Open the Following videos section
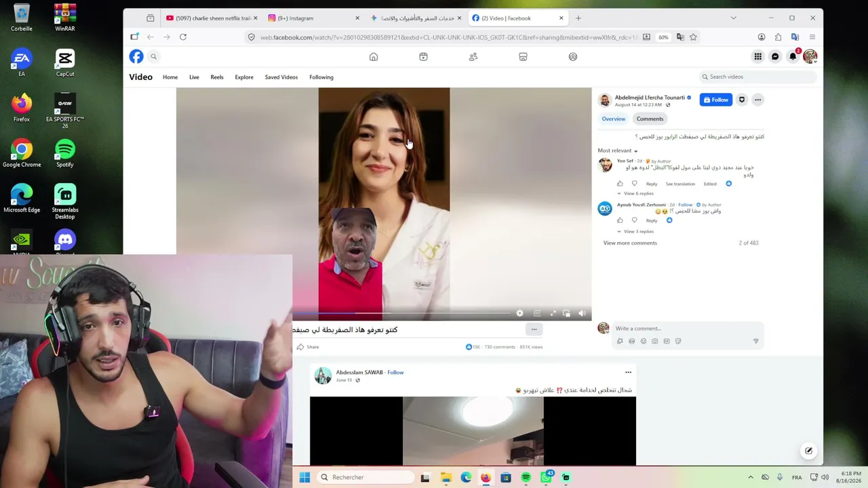 321,77
